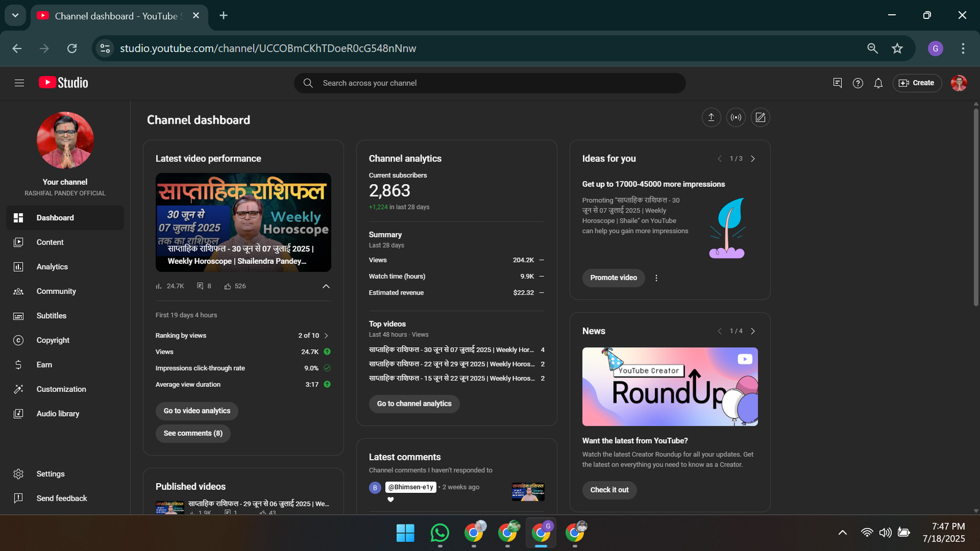This screenshot has height=551, width=980.
Task: Go to next News item
Action: pos(753,331)
